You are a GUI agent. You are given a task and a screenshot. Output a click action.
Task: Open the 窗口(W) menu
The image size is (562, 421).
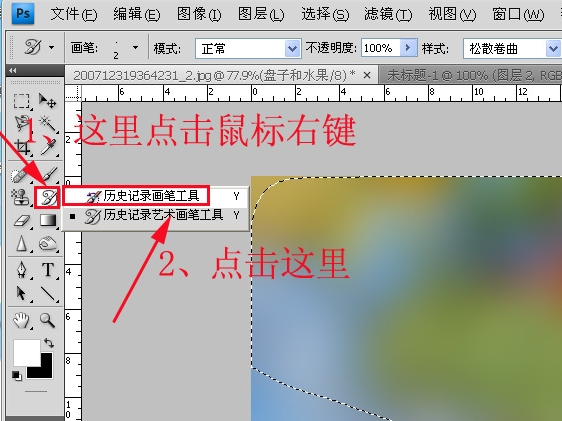click(x=518, y=14)
